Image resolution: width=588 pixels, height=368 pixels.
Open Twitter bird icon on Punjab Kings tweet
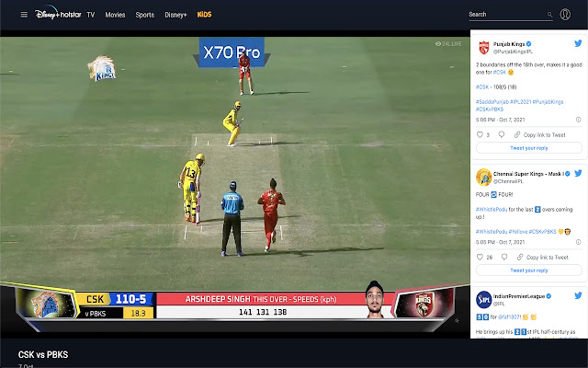[578, 43]
